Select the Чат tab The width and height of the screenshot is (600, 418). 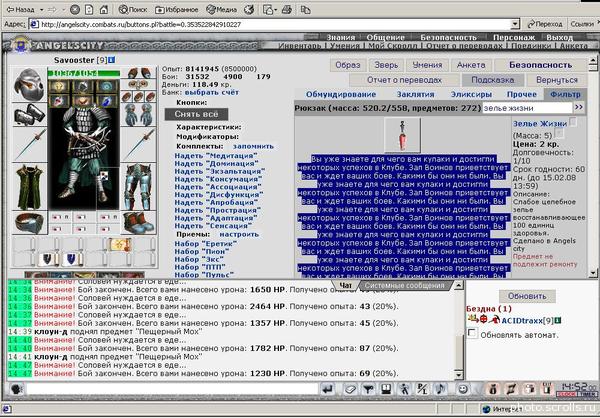point(345,286)
